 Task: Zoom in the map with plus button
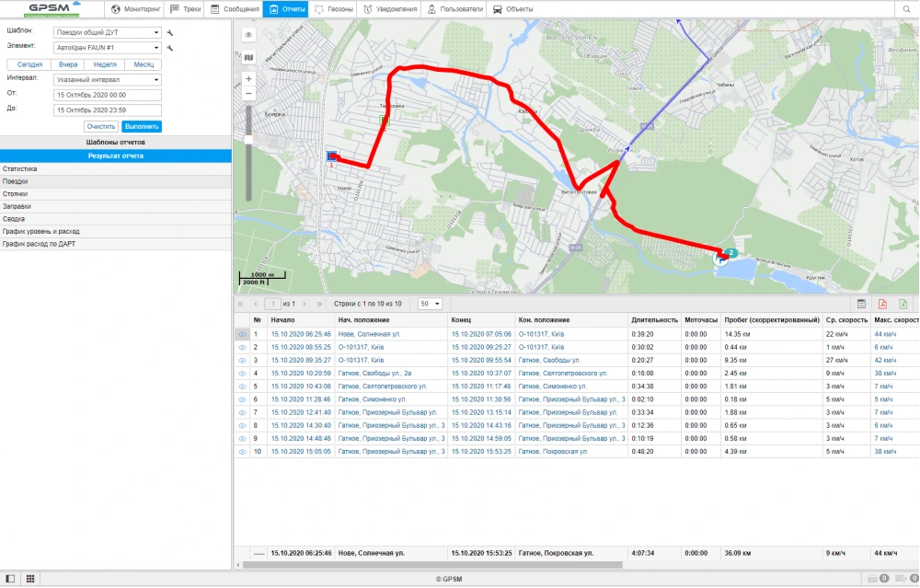point(248,79)
